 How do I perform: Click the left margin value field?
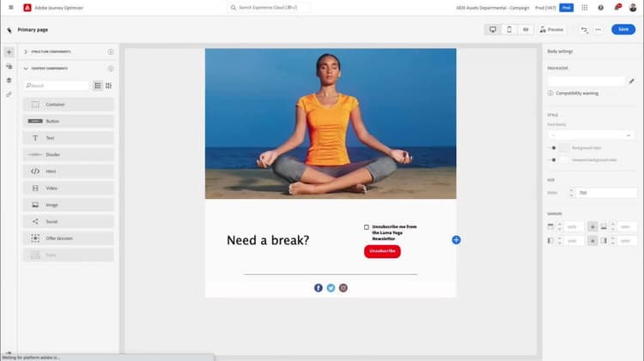pos(574,241)
